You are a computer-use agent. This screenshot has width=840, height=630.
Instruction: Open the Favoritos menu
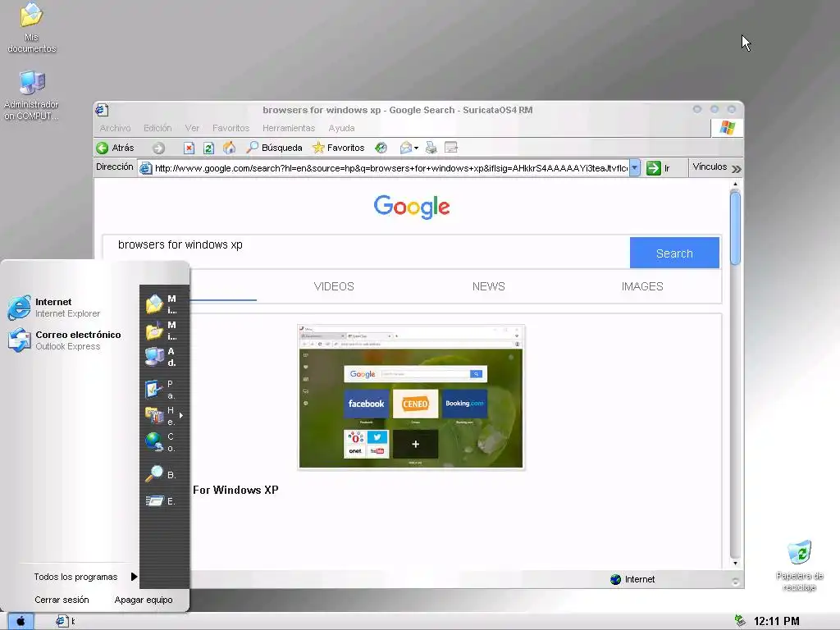click(x=231, y=128)
